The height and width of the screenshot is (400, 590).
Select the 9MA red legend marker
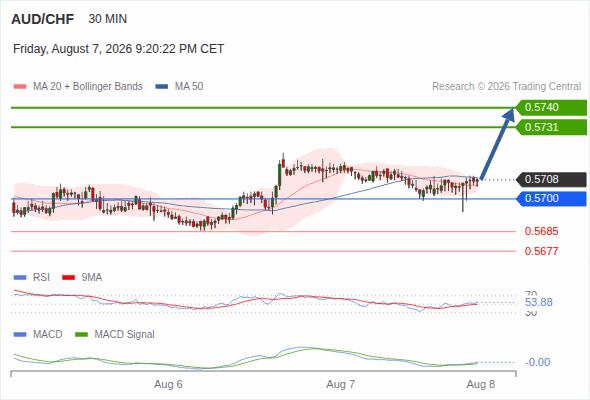[68, 278]
